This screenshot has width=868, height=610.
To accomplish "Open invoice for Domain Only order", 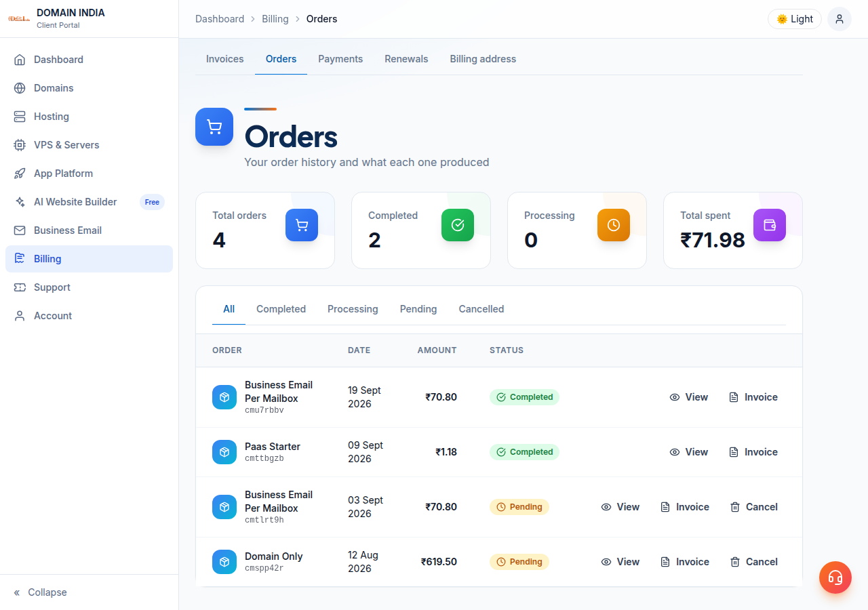I will [x=684, y=562].
